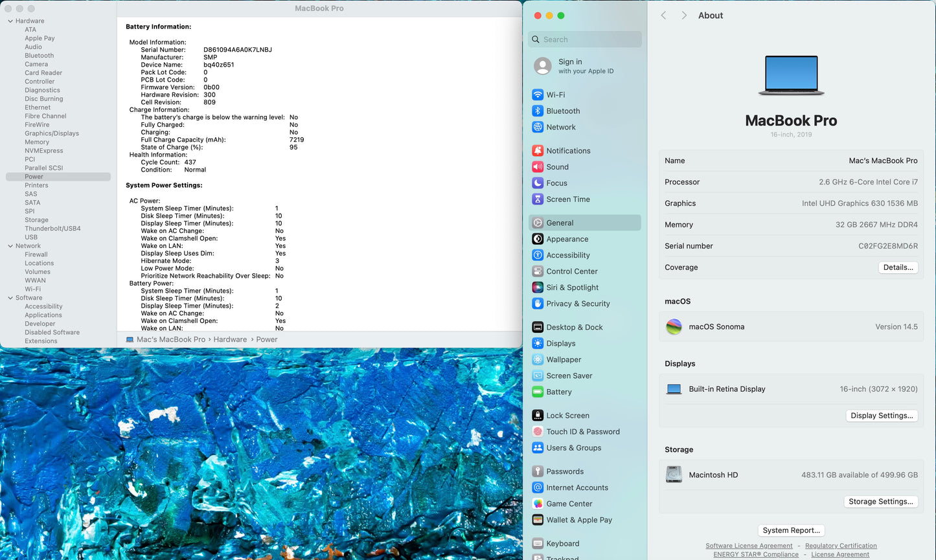
Task: Open the Software License Agreement link
Action: click(x=749, y=546)
